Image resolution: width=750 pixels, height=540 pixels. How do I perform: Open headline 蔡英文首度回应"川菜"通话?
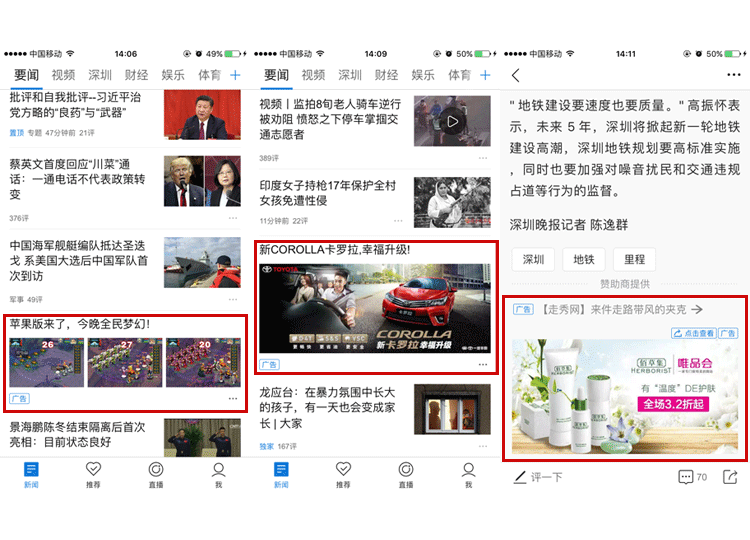[x=77, y=179]
